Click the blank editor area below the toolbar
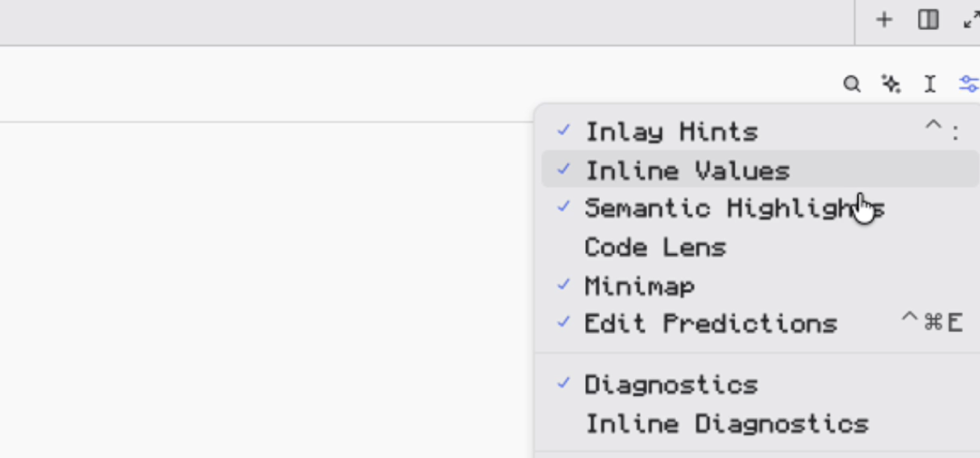 click(x=266, y=290)
